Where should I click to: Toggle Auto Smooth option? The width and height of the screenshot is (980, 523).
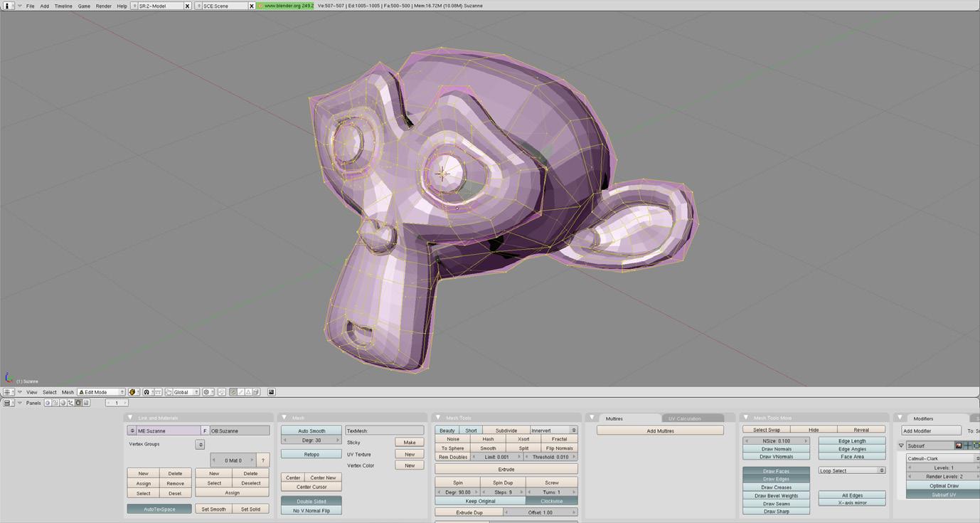(x=311, y=431)
